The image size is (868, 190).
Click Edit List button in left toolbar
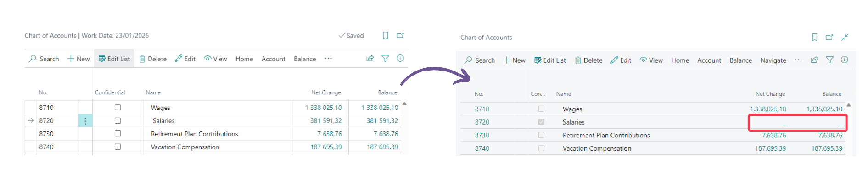point(114,59)
